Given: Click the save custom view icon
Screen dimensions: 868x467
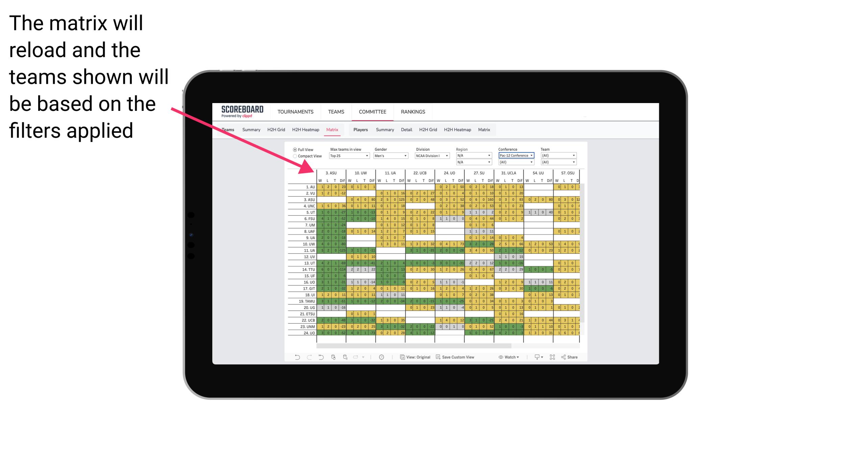Looking at the screenshot, I should pos(437,358).
